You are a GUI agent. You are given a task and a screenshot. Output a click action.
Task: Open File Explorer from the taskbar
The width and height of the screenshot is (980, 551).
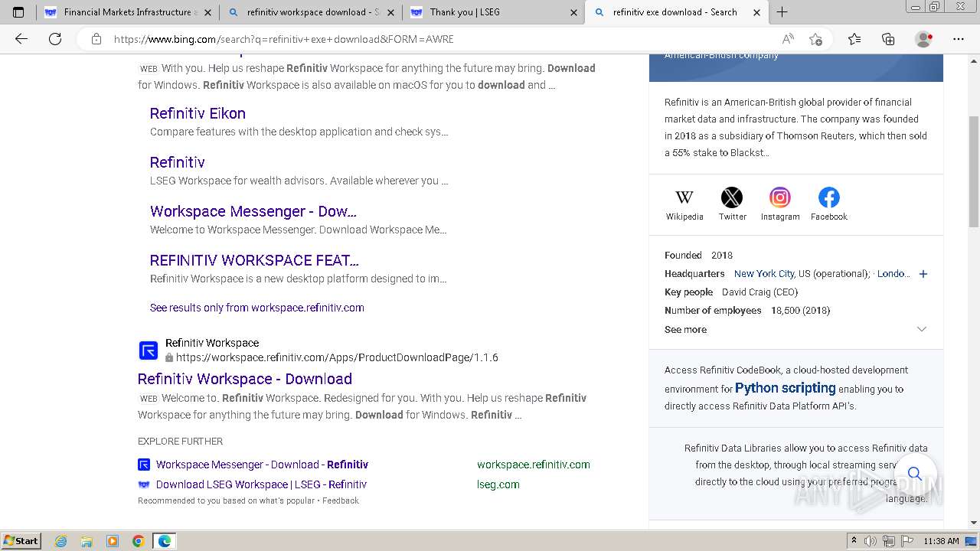[87, 541]
